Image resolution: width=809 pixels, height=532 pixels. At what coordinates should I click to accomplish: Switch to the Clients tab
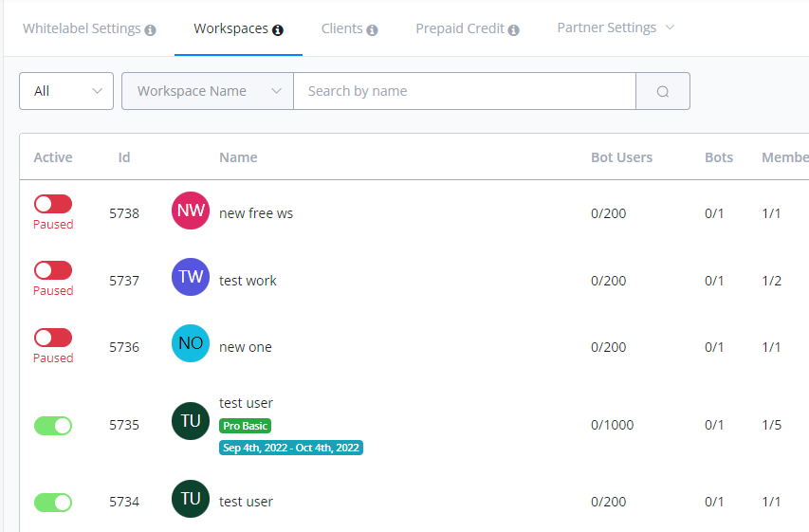click(x=341, y=28)
